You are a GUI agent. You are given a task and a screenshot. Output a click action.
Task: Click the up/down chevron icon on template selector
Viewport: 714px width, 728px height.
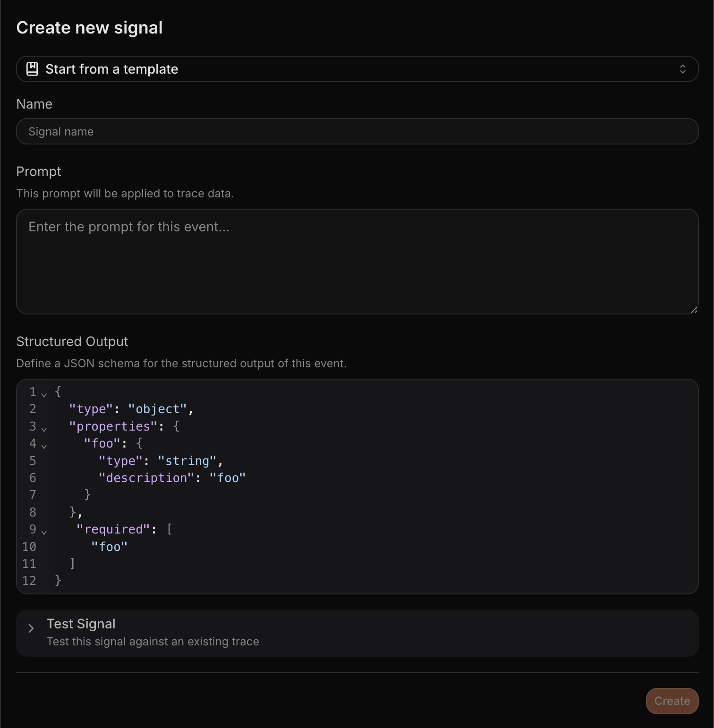[x=683, y=69]
